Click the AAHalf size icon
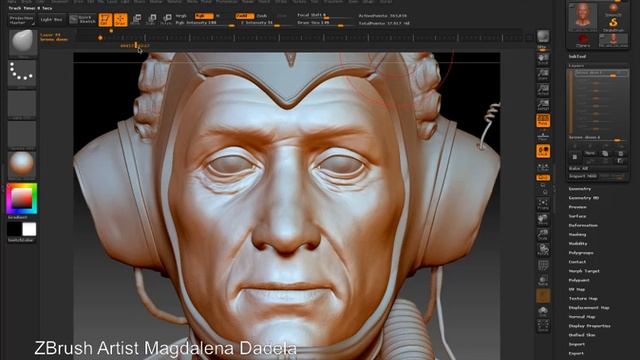640x360 pixels. tap(543, 105)
